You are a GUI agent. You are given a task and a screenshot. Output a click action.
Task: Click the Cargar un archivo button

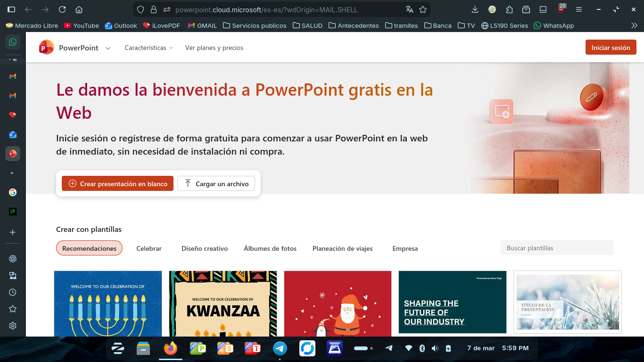click(x=216, y=184)
